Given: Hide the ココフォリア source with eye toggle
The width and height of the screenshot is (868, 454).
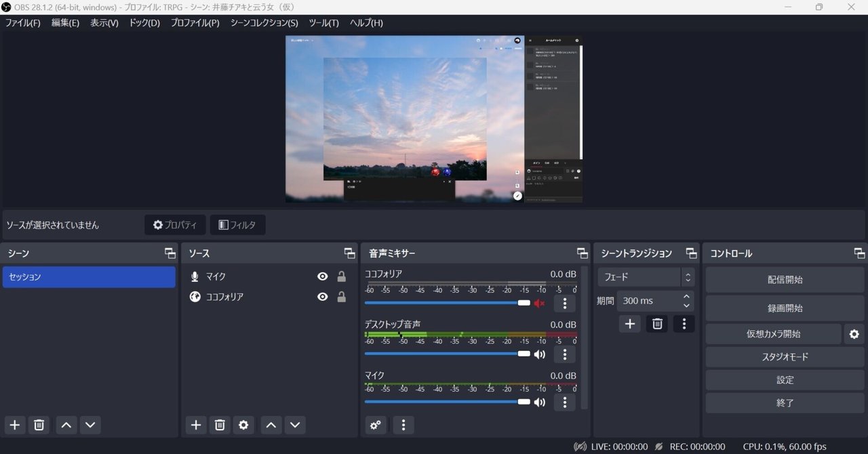Looking at the screenshot, I should (x=322, y=297).
